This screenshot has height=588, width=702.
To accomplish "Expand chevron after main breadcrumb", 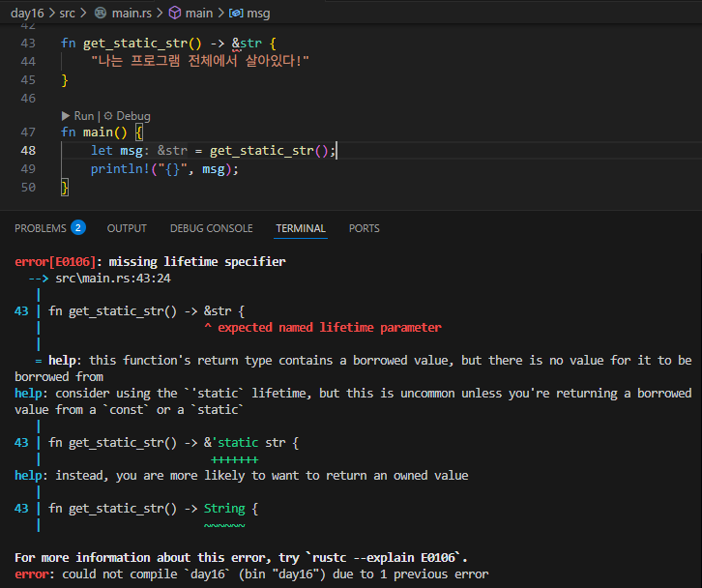I will 220,13.
